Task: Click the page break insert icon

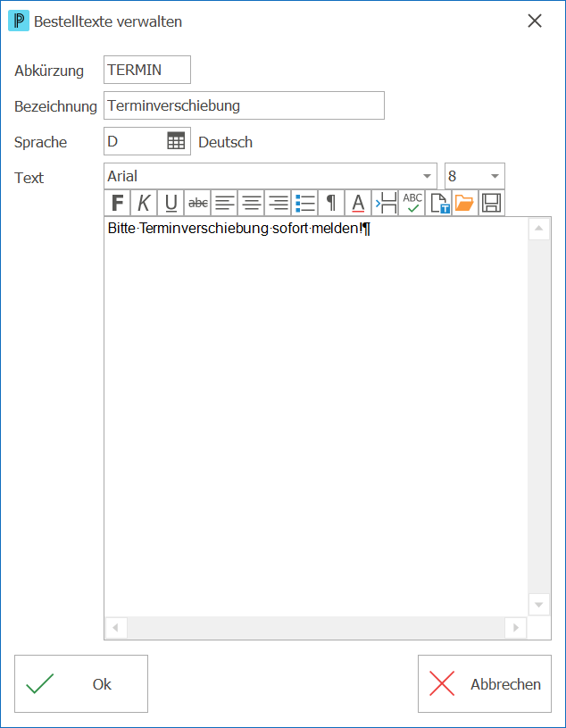Action: (385, 203)
